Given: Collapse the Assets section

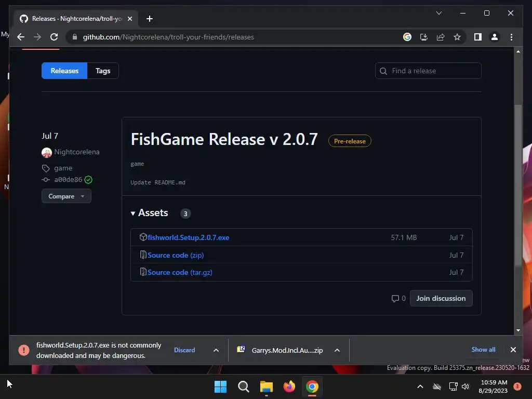Looking at the screenshot, I should click(149, 212).
